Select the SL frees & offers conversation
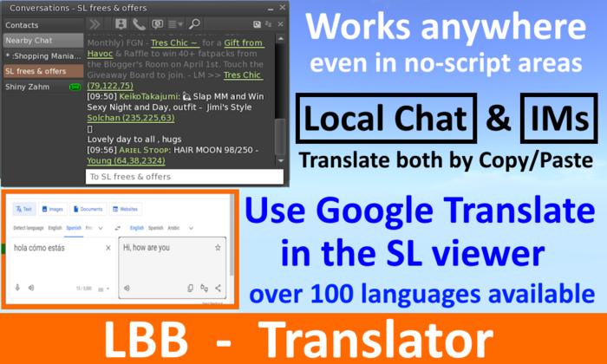This screenshot has height=364, width=607. [x=42, y=71]
